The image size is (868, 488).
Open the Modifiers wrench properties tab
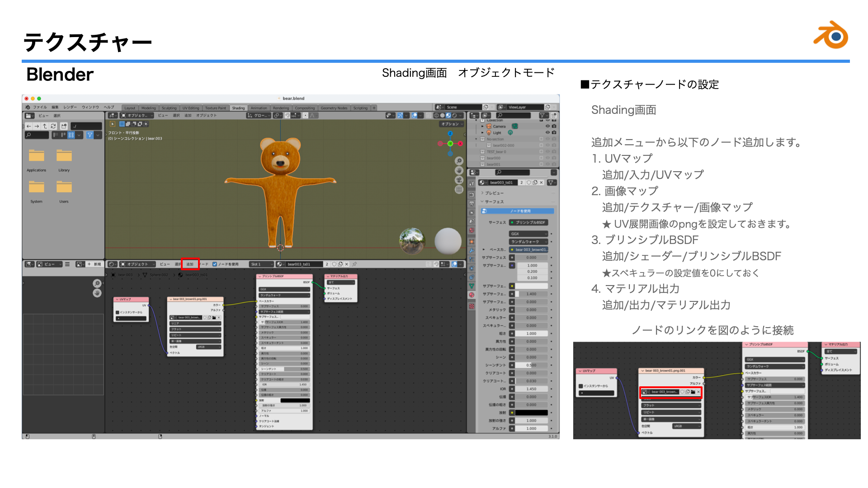(x=472, y=250)
